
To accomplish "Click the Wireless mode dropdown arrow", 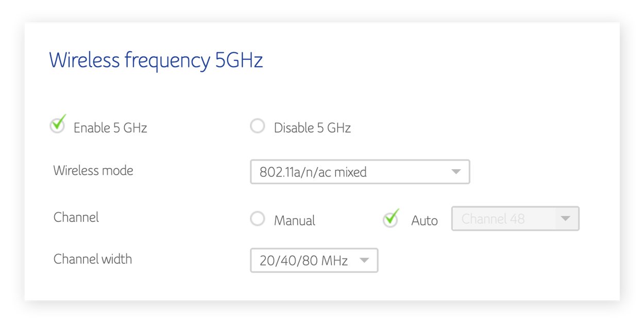I will [455, 172].
